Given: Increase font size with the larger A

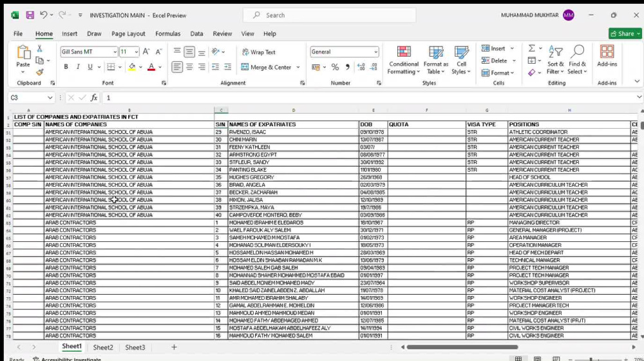Looking at the screenshot, I should 146,51.
